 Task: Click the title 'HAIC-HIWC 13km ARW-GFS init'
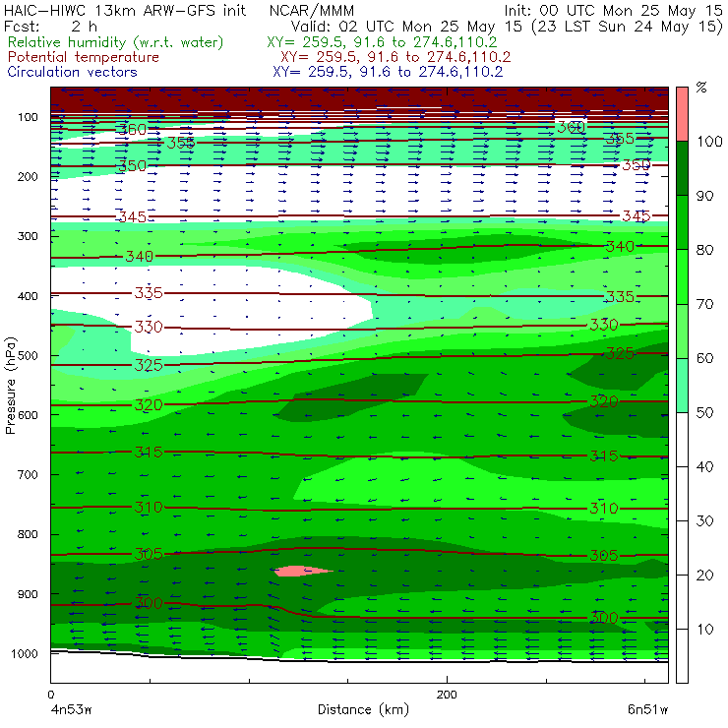click(x=125, y=11)
